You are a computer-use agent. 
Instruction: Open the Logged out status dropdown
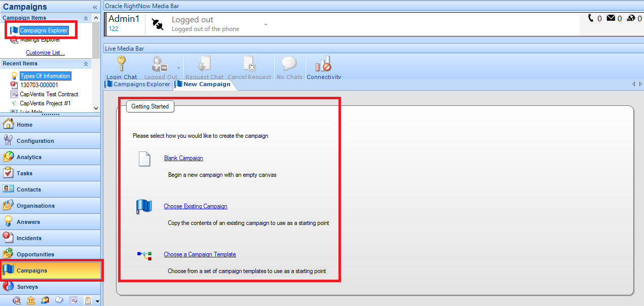click(x=266, y=25)
